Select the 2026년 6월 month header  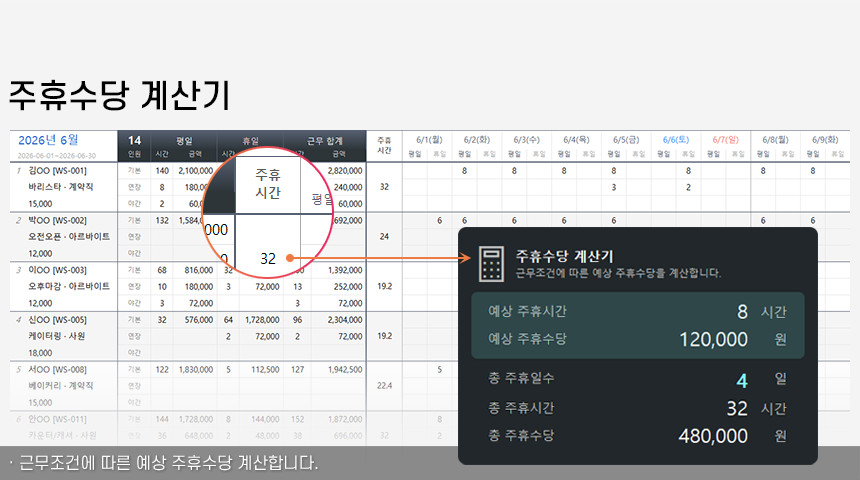(x=48, y=140)
